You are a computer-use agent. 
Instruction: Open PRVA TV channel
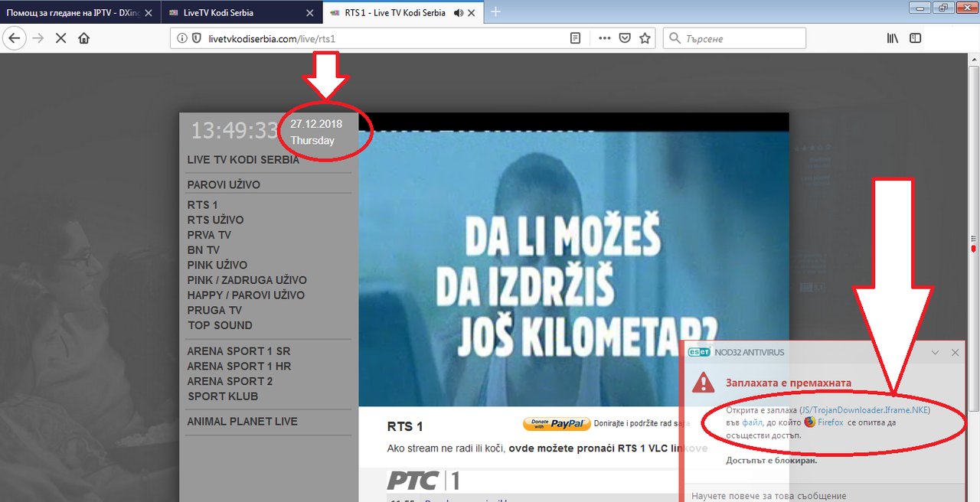(209, 235)
